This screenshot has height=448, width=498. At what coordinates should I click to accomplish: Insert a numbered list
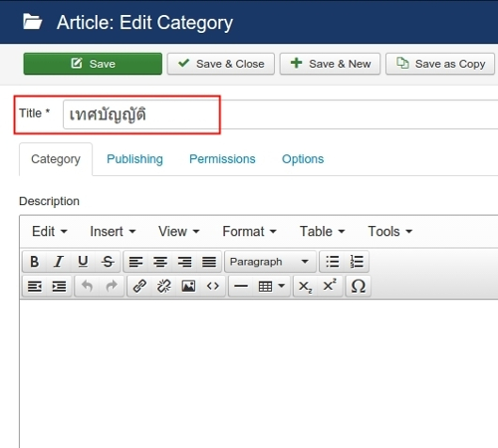click(x=357, y=262)
